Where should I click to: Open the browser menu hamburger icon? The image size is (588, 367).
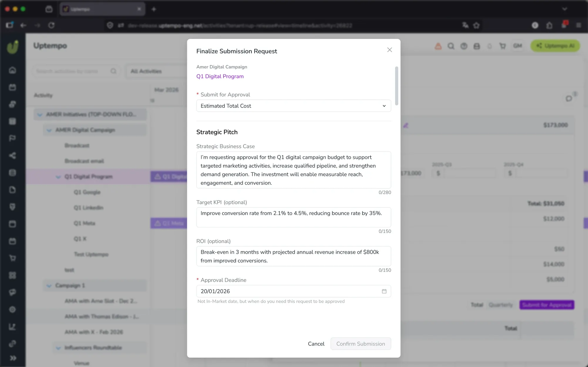[579, 26]
